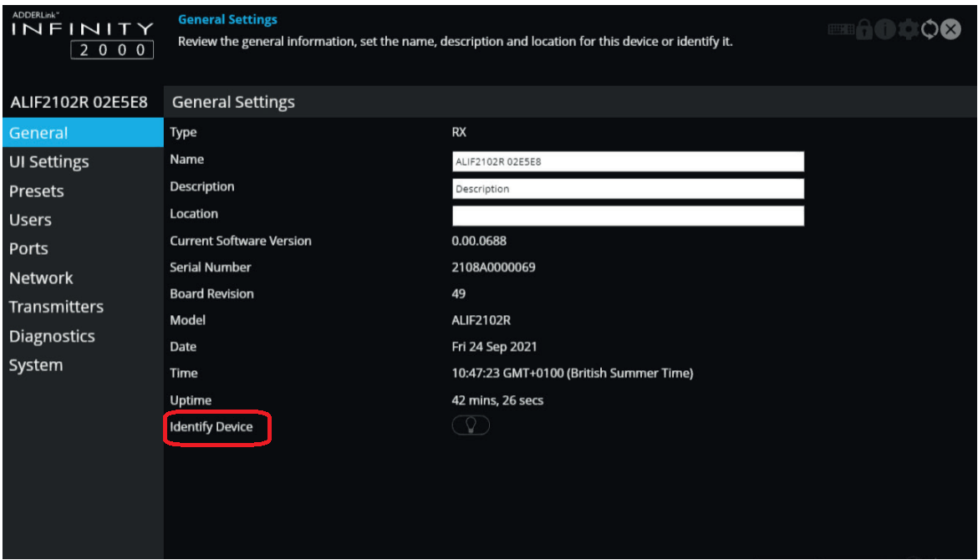Open UI Settings in the sidebar
978x560 pixels.
[83, 162]
